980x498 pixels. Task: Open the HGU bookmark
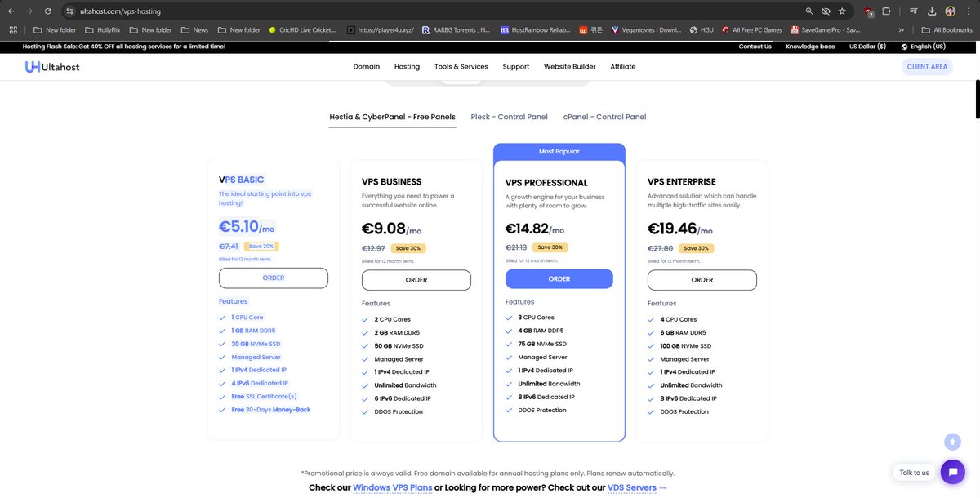tap(701, 29)
